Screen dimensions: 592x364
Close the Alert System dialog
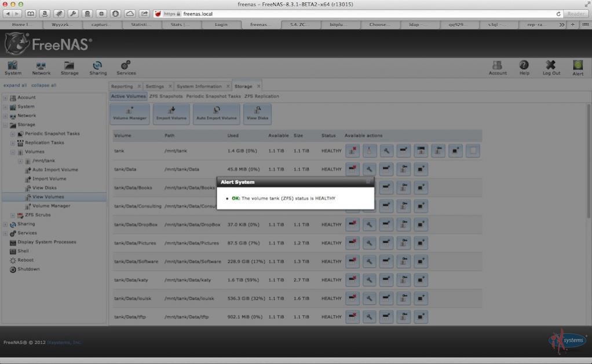pos(368,182)
